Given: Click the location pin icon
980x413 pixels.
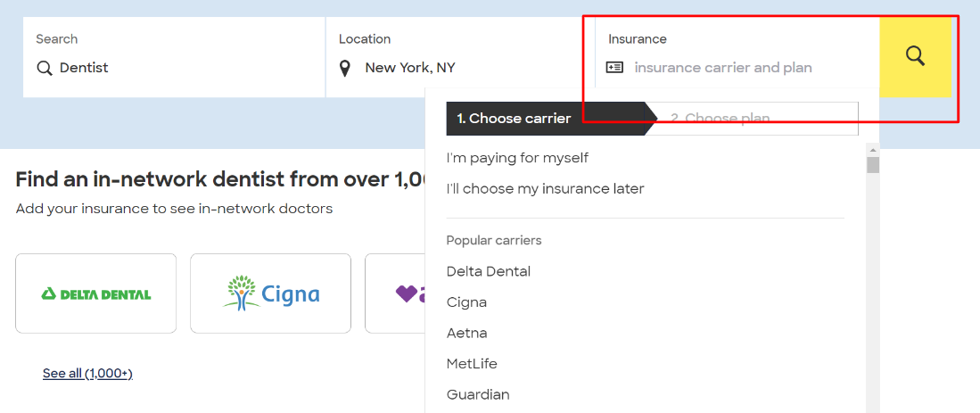Looking at the screenshot, I should [x=345, y=68].
